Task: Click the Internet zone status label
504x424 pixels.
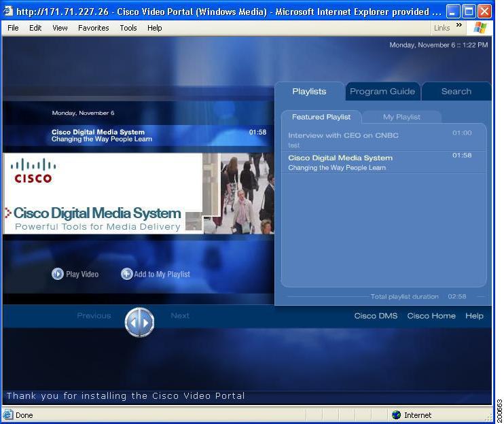Action: pyautogui.click(x=418, y=415)
